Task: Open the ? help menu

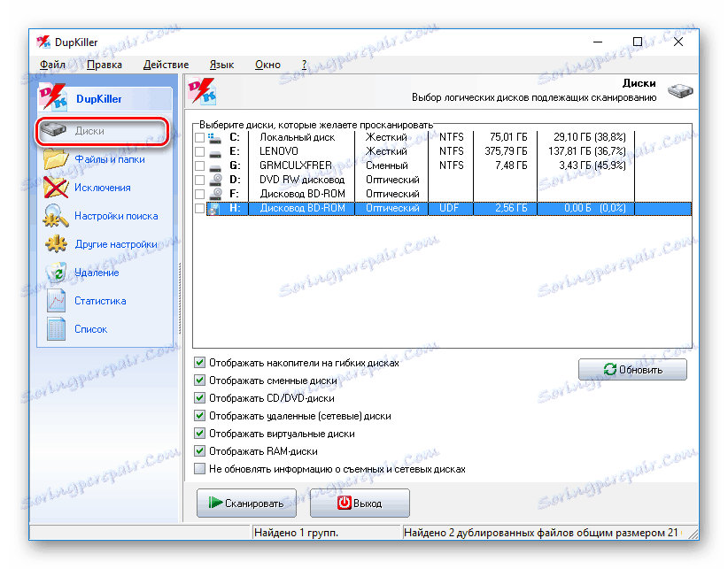Action: [304, 65]
